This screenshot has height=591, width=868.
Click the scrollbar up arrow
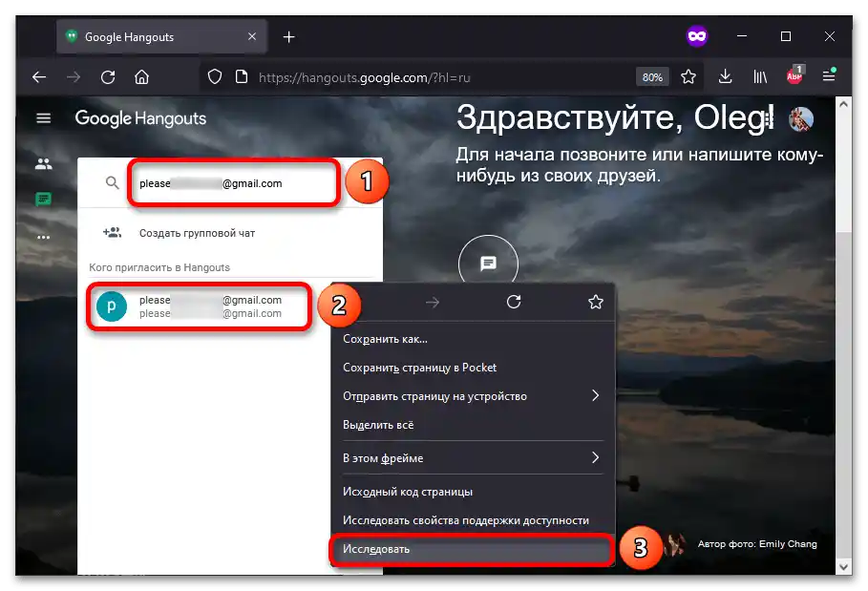843,104
